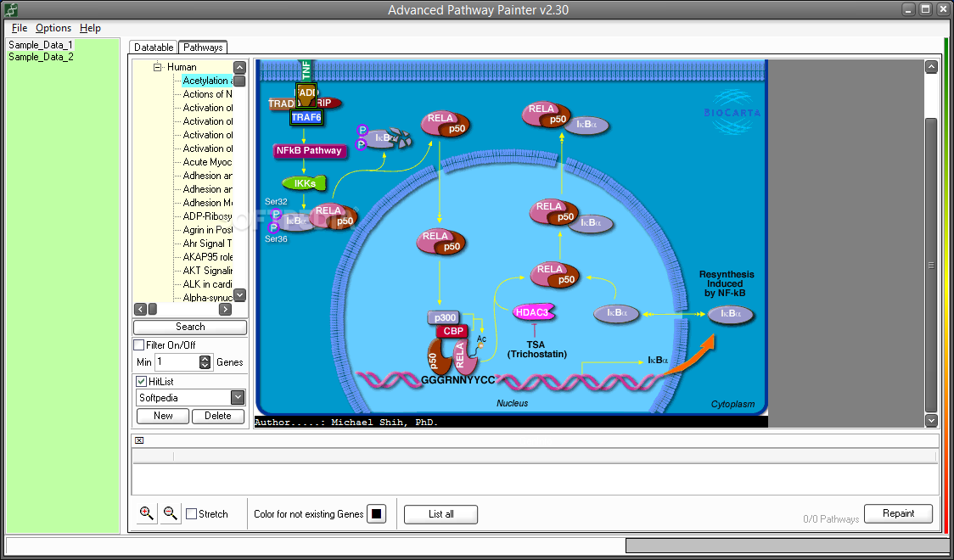
Task: Close the bottom panel with the small X icon
Action: tap(138, 440)
